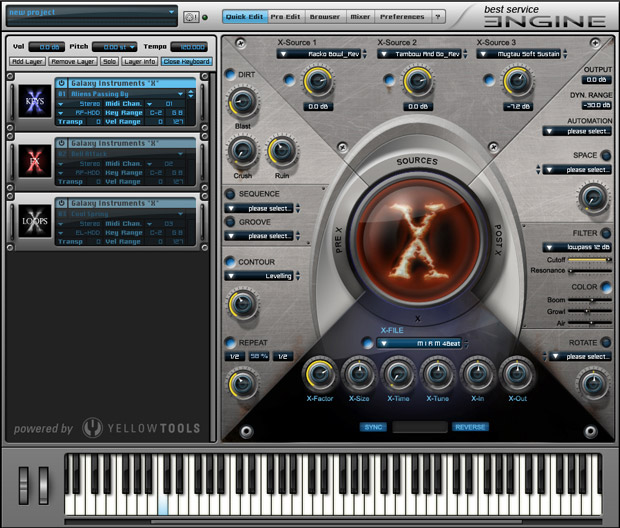Click the Ruin knob
The height and width of the screenshot is (528, 620).
click(282, 152)
